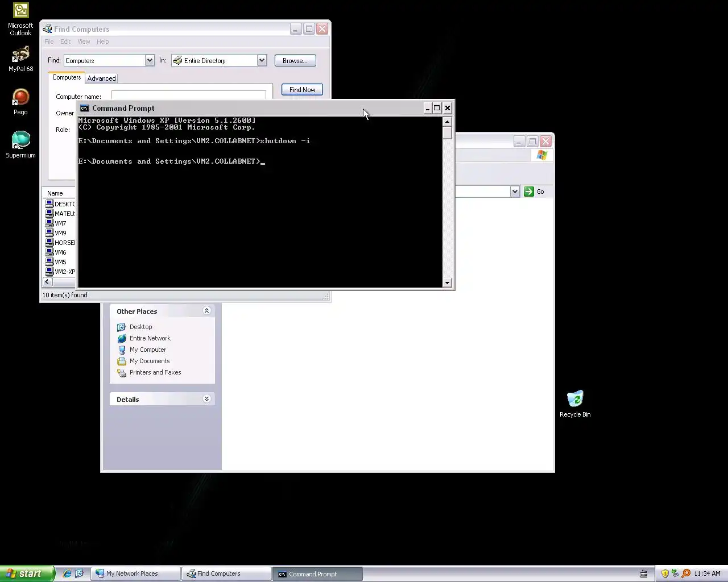Click the results list scroll left arrow
Image resolution: width=728 pixels, height=582 pixels.
tap(48, 281)
